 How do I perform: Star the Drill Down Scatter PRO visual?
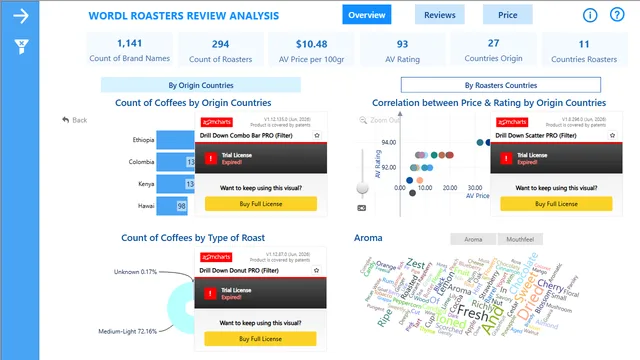pos(612,136)
